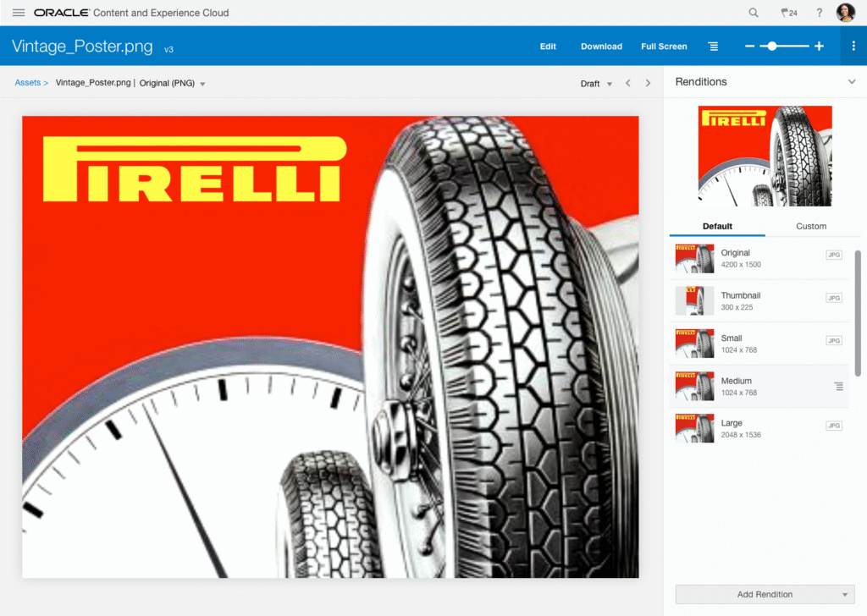Open help via the question mark
This screenshot has height=616, width=867.
tap(820, 13)
